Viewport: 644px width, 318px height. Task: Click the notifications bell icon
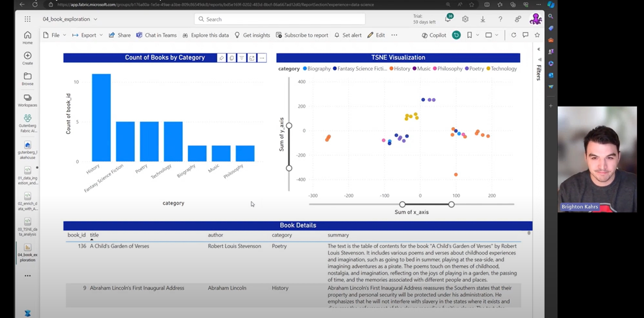pos(448,19)
